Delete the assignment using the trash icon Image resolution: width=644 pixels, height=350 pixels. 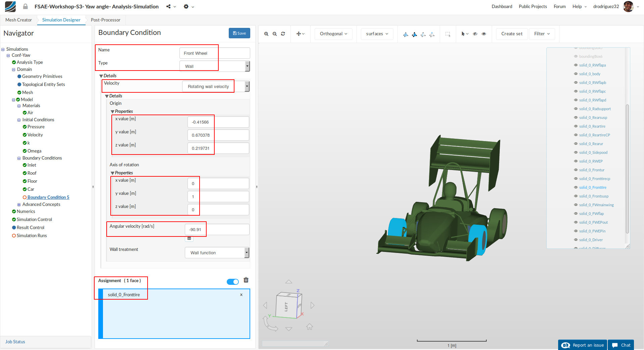(246, 280)
